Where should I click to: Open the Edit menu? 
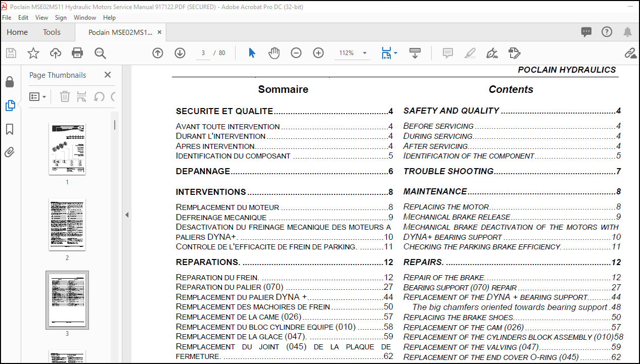(x=23, y=17)
